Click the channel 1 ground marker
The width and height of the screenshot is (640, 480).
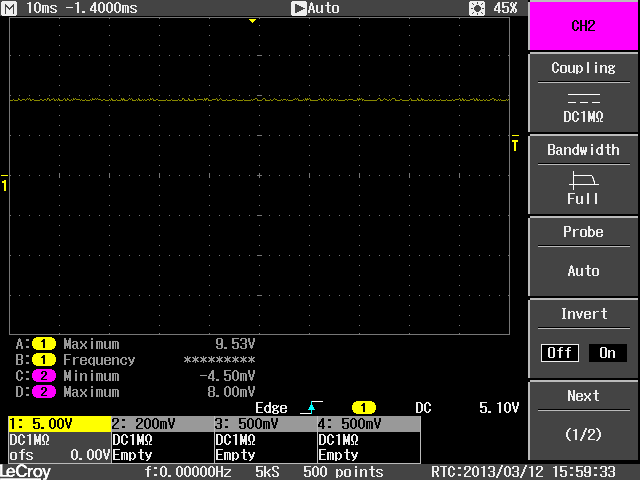(4, 184)
